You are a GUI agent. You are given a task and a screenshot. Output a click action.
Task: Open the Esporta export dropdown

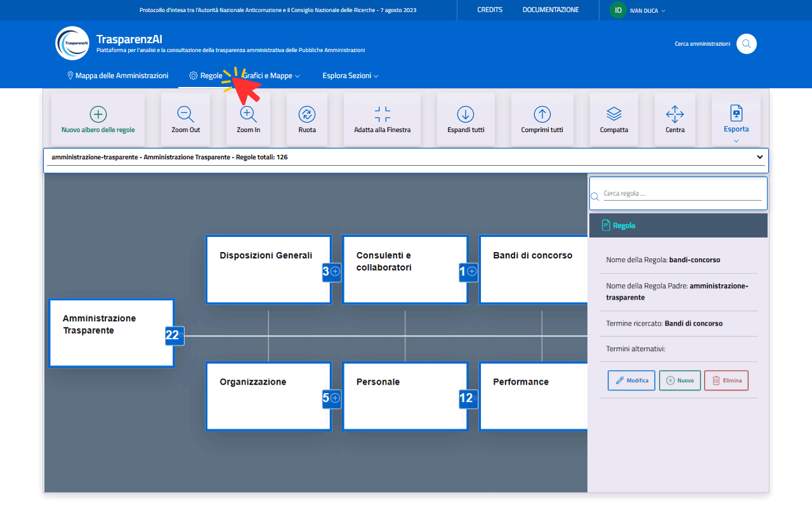pyautogui.click(x=736, y=121)
